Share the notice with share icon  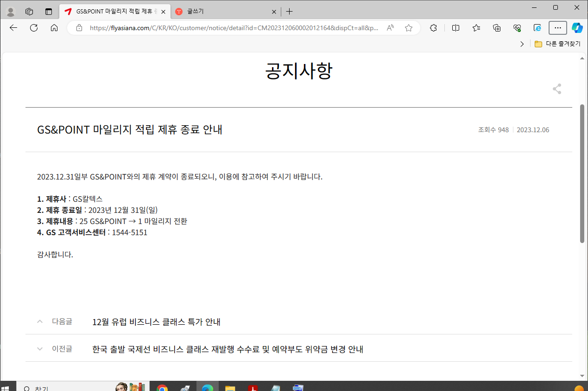point(557,89)
